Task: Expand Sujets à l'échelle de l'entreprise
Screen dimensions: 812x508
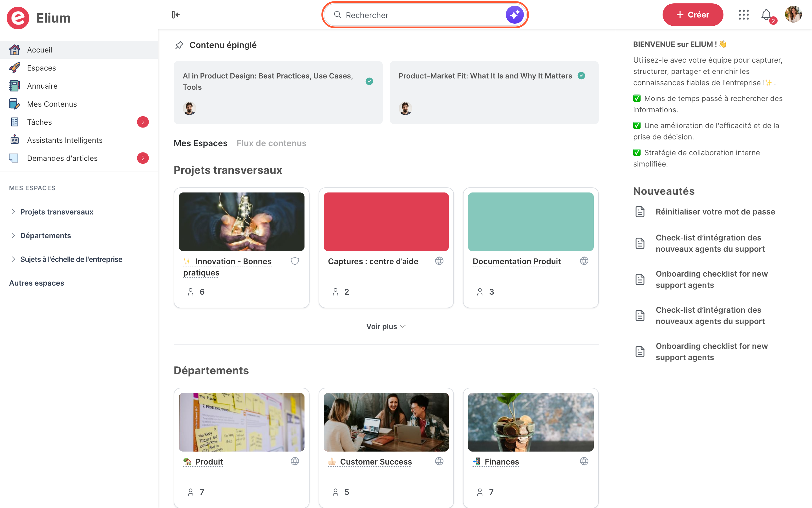Action: pyautogui.click(x=14, y=259)
